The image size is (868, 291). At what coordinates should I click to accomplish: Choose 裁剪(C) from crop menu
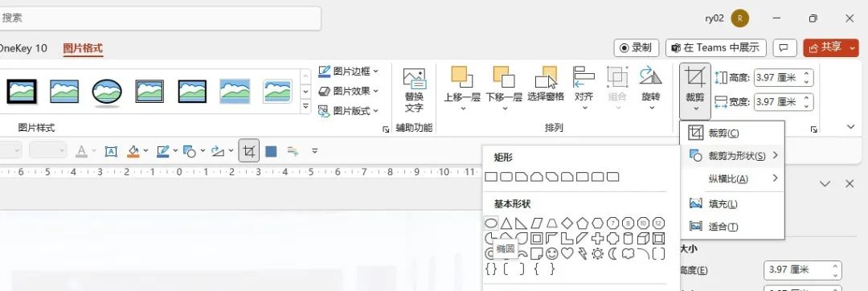click(732, 133)
